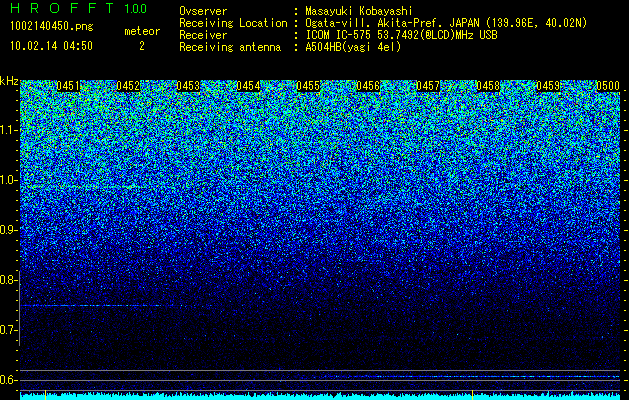This screenshot has width=629, height=400.
Task: Click the 1.0 kHz axis label
Action: pyautogui.click(x=8, y=181)
